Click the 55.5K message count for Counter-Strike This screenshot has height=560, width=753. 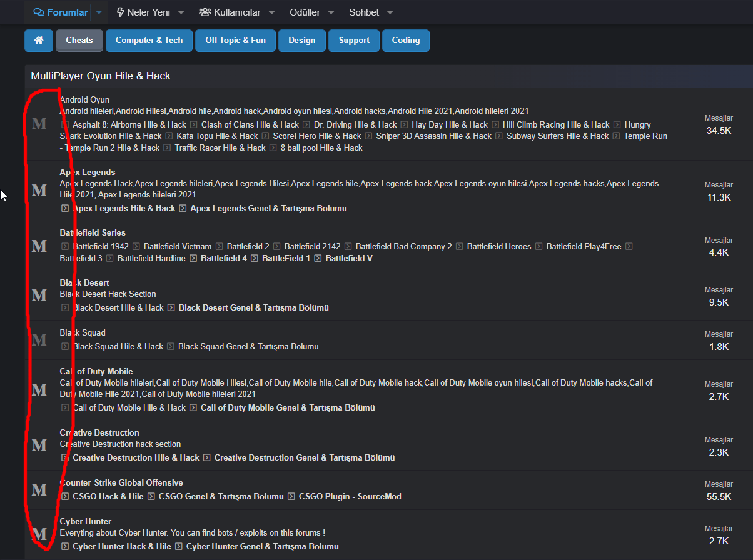click(719, 497)
